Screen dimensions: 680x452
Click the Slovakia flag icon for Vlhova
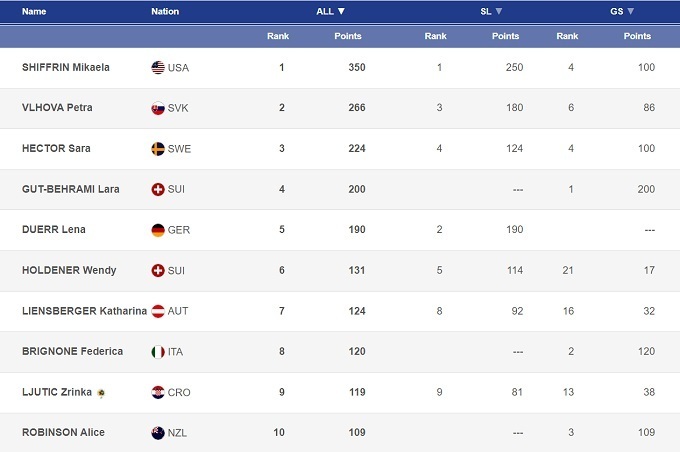coord(157,108)
